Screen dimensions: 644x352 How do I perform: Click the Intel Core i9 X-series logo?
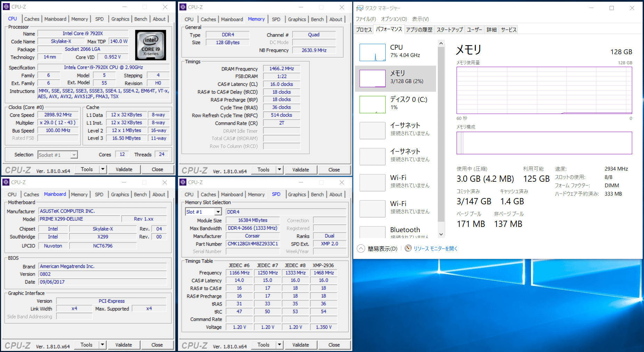(x=151, y=45)
